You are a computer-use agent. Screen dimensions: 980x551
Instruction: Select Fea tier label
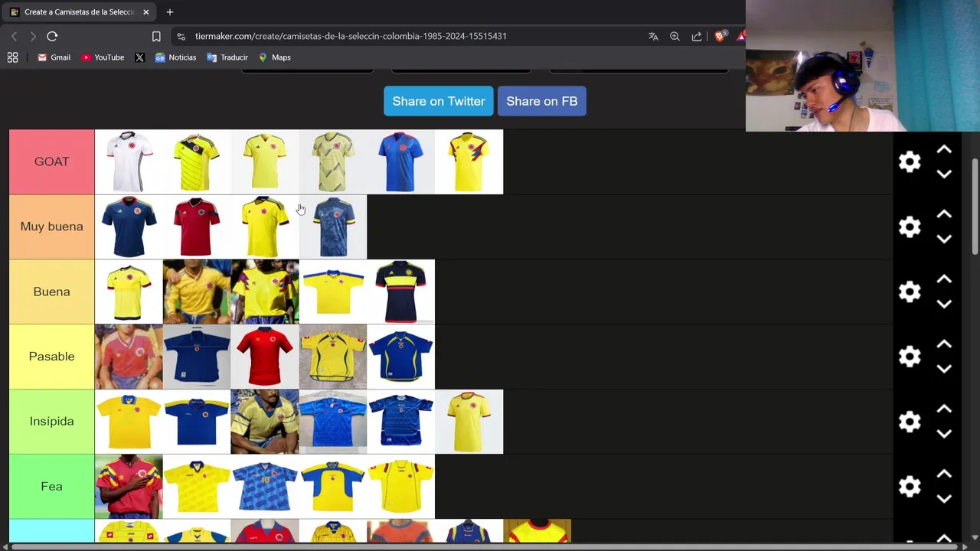[51, 487]
